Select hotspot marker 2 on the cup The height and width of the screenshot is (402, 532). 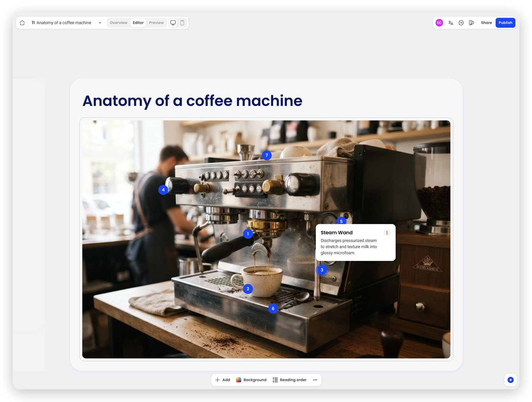tap(248, 289)
